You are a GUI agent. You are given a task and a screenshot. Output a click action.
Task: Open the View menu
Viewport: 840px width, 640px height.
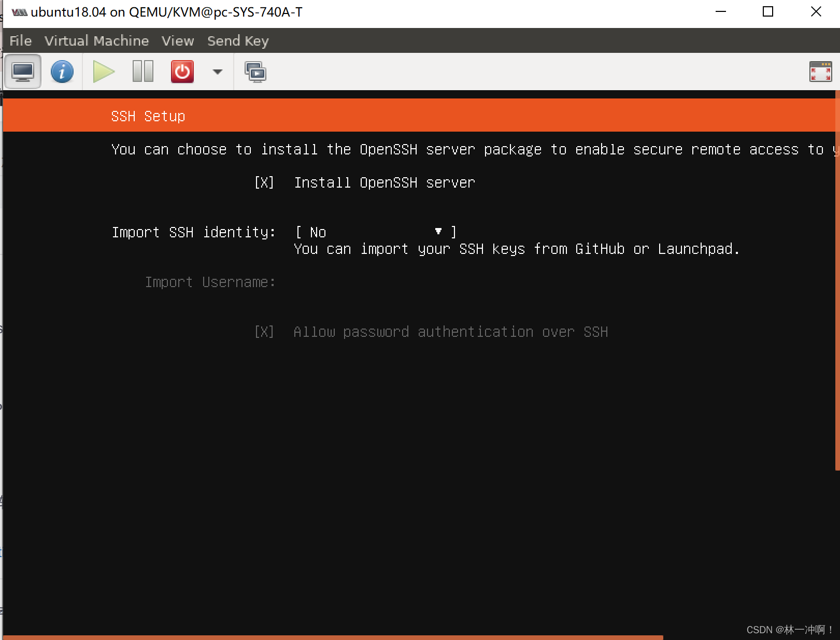(177, 40)
